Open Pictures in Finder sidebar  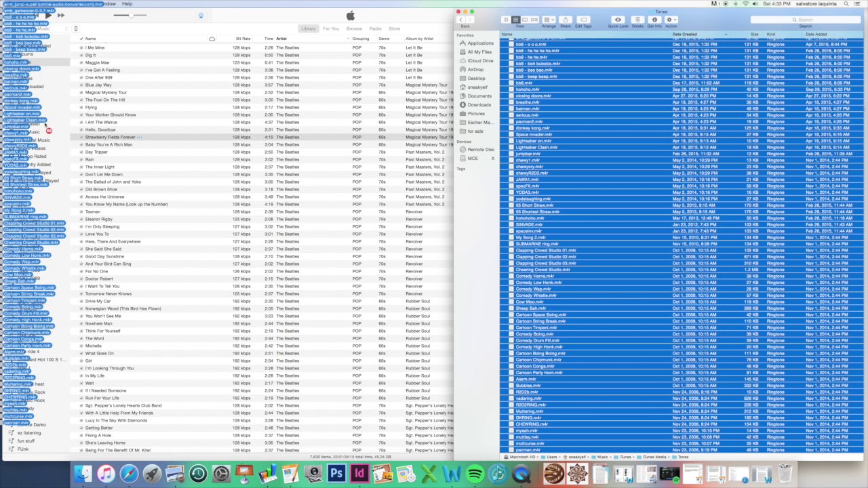click(476, 114)
